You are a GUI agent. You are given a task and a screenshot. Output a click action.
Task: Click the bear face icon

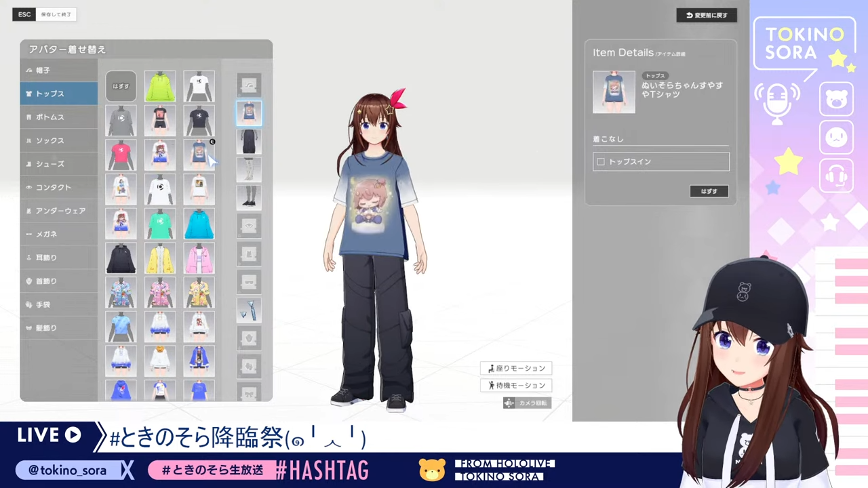pyautogui.click(x=837, y=99)
